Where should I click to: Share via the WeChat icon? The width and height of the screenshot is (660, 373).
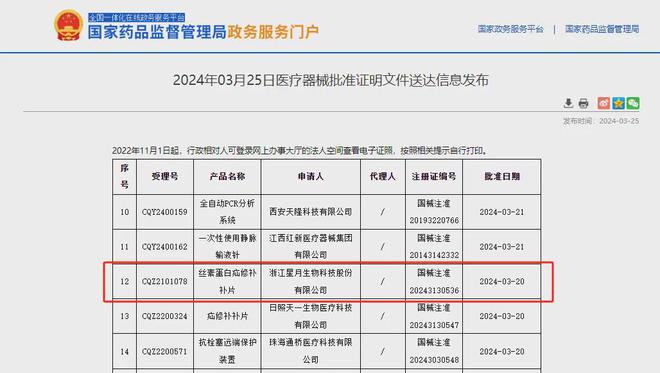(x=633, y=103)
